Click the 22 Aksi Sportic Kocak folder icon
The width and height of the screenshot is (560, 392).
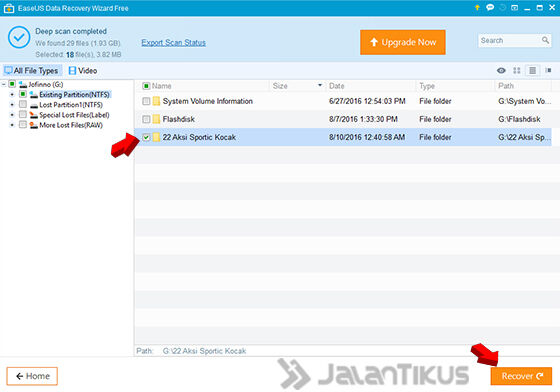pyautogui.click(x=156, y=137)
